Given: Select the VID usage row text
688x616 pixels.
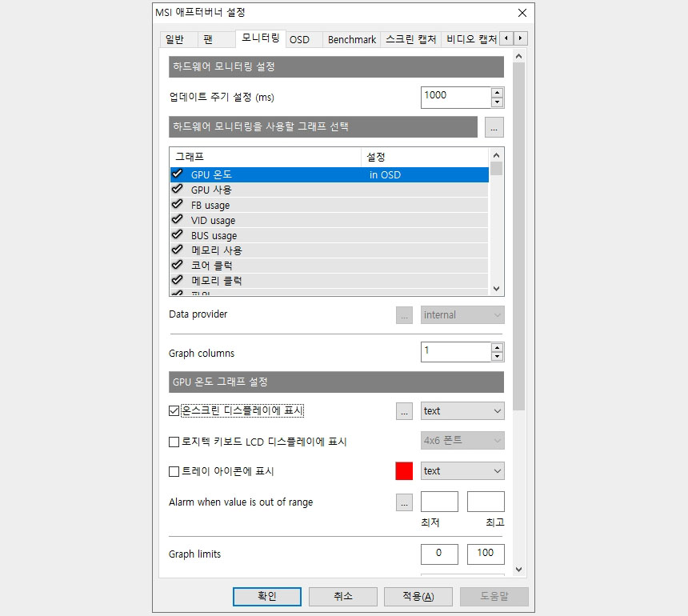Looking at the screenshot, I should (213, 220).
